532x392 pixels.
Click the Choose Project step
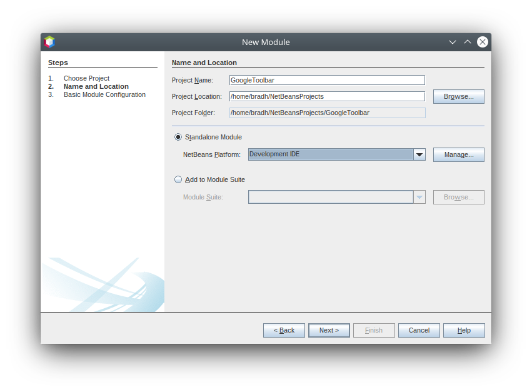[86, 78]
